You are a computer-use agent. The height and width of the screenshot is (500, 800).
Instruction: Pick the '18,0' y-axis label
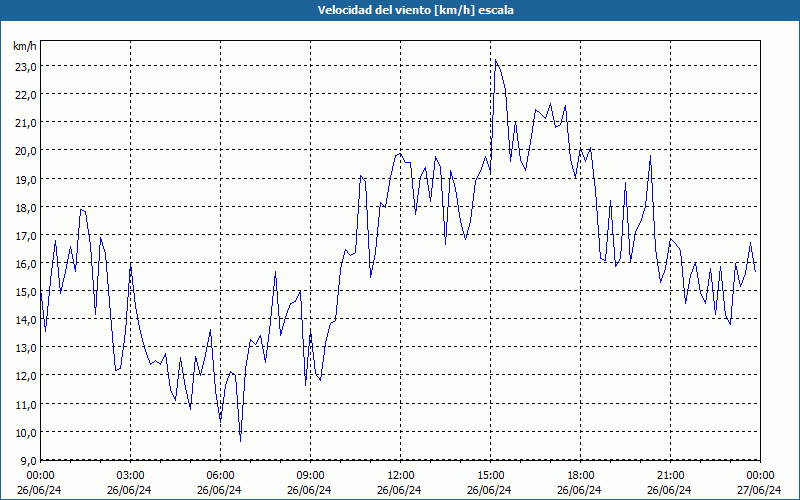point(26,208)
